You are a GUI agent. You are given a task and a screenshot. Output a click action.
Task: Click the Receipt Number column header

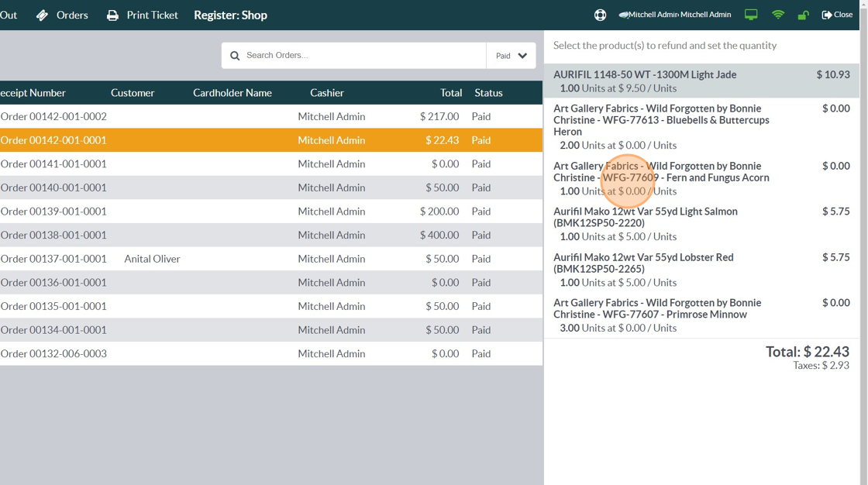click(x=33, y=93)
